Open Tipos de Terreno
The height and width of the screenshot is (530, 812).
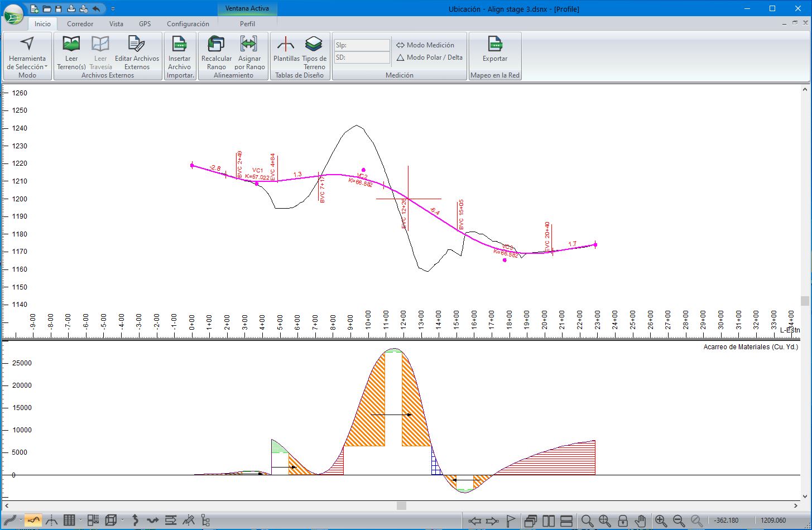click(x=314, y=45)
